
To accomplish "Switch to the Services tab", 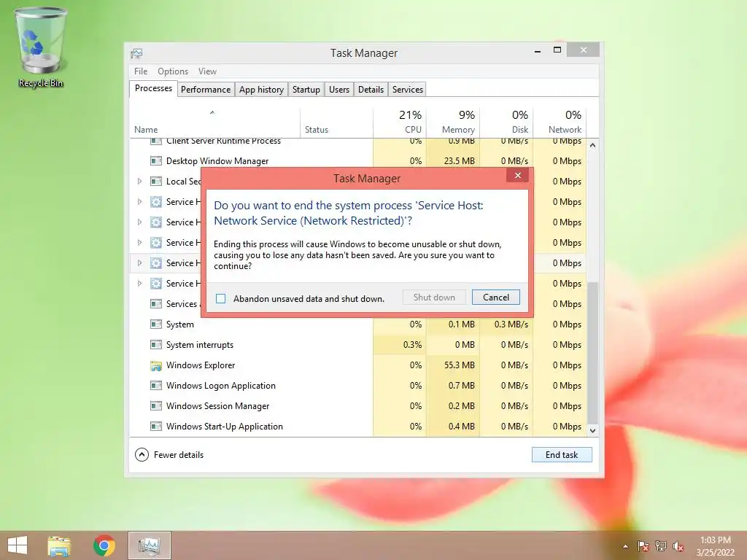I will click(407, 90).
